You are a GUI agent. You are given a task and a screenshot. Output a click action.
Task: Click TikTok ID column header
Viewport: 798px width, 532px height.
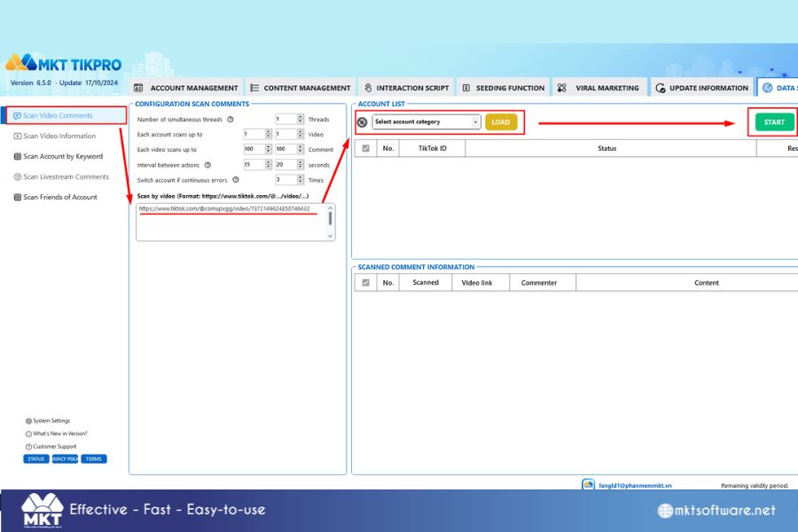[433, 148]
